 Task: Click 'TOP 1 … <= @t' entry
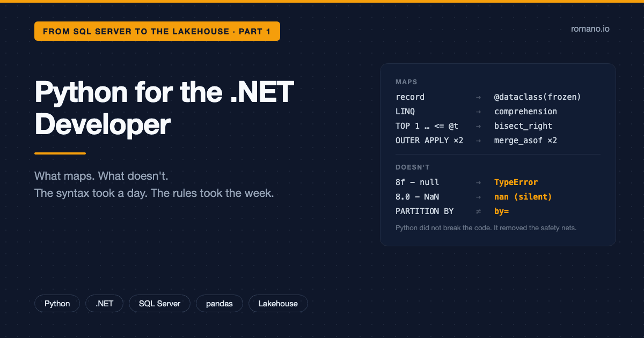point(427,126)
